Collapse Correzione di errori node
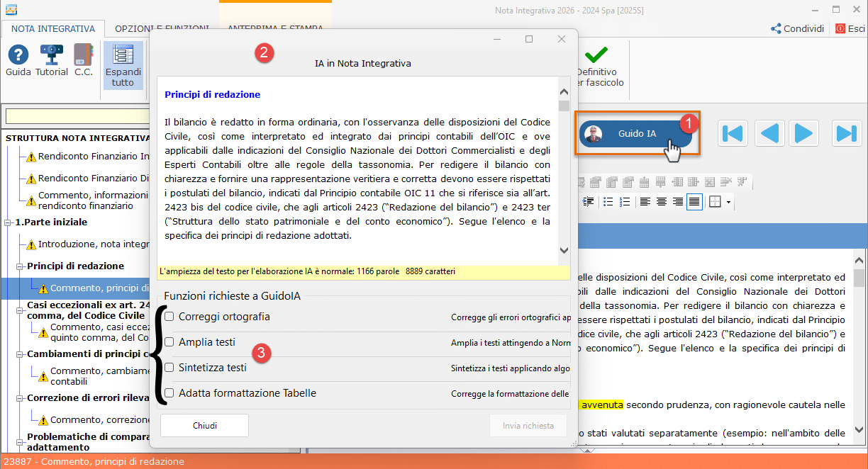The height and width of the screenshot is (469, 868). tap(19, 398)
